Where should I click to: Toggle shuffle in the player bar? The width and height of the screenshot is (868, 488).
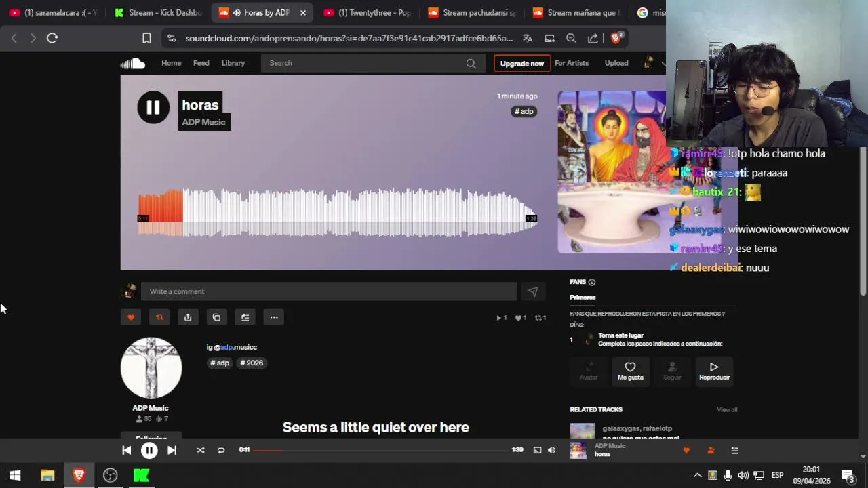point(200,450)
